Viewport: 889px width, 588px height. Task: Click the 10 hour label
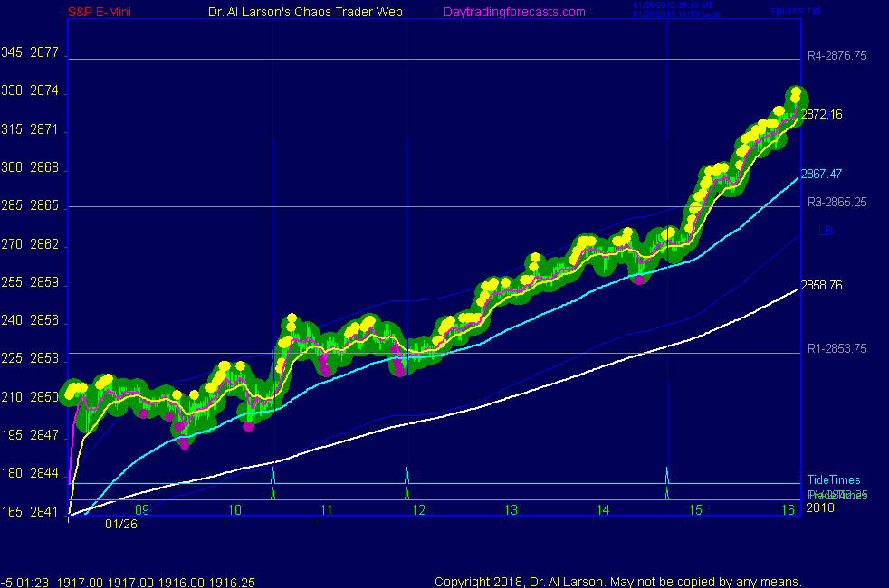click(x=234, y=510)
